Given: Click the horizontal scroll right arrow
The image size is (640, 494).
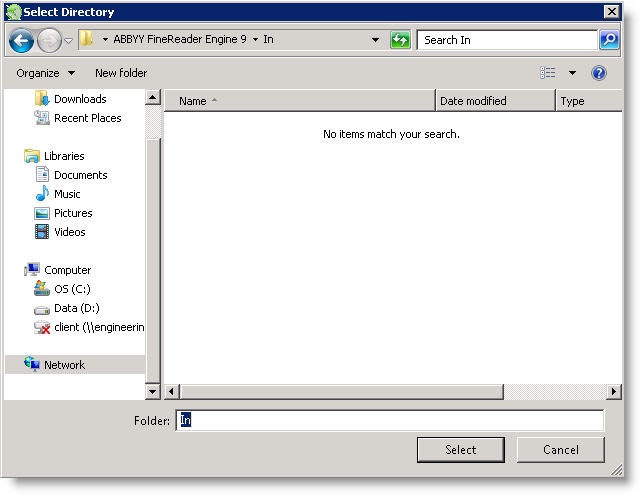Looking at the screenshot, I should coord(613,392).
